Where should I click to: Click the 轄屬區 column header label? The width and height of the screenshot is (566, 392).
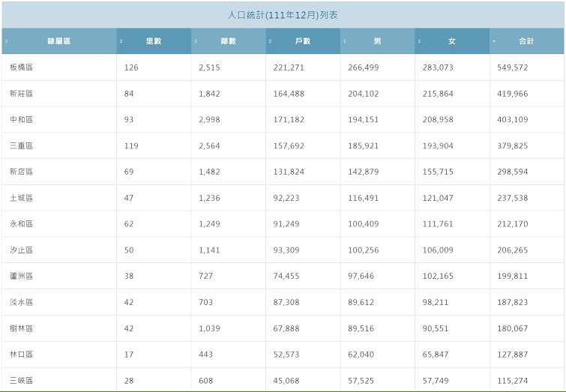click(58, 41)
